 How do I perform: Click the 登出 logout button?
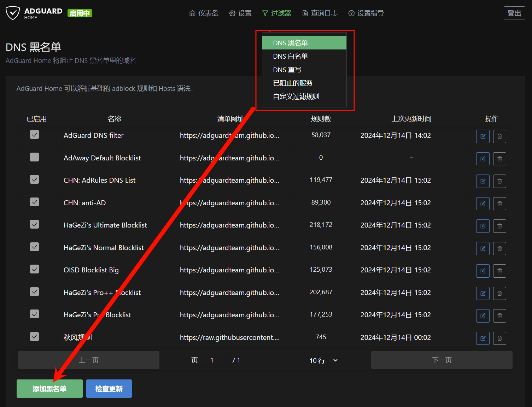[514, 13]
